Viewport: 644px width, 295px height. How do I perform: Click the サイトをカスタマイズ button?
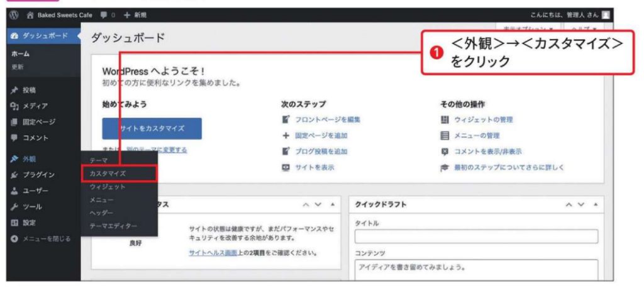point(152,128)
